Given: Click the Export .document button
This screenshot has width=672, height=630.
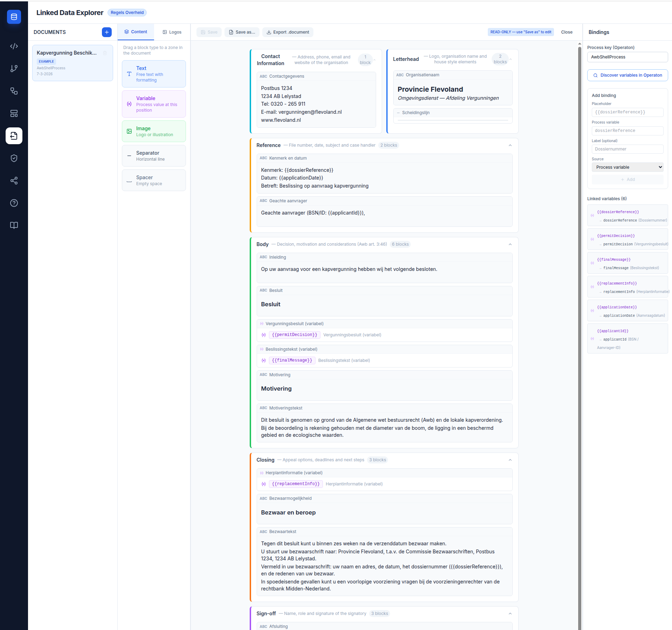Looking at the screenshot, I should pos(287,32).
